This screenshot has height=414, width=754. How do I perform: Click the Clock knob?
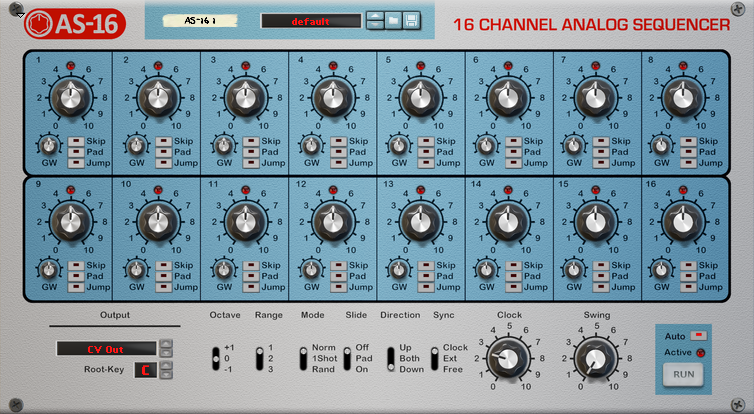point(509,359)
